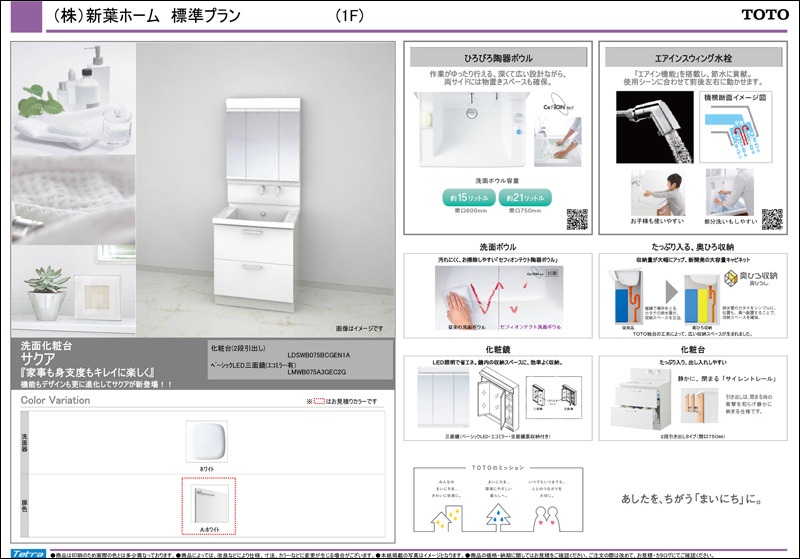The width and height of the screenshot is (800, 559).
Task: Click the 化粧鏡 section heading
Action: 497,349
